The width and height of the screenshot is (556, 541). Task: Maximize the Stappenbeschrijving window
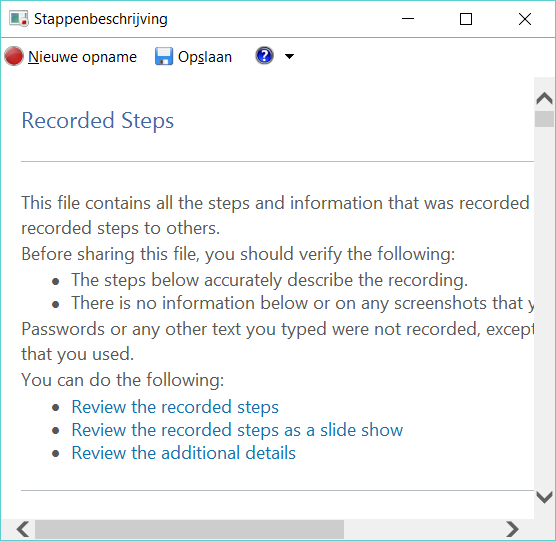pyautogui.click(x=466, y=19)
